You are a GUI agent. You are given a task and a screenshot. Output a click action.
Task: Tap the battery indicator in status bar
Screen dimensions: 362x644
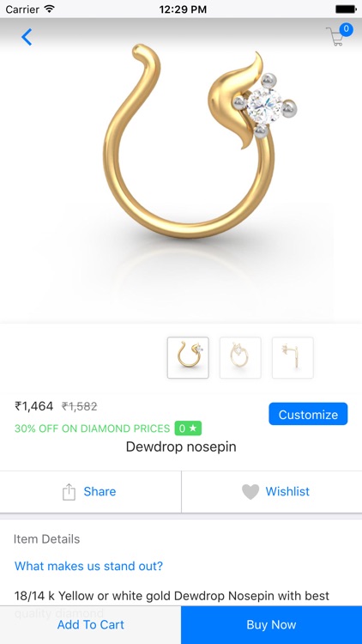[346, 9]
